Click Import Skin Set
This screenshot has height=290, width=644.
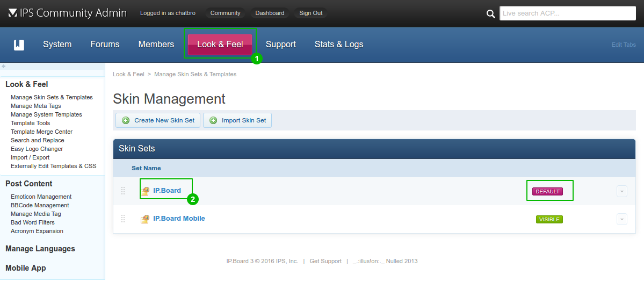237,120
